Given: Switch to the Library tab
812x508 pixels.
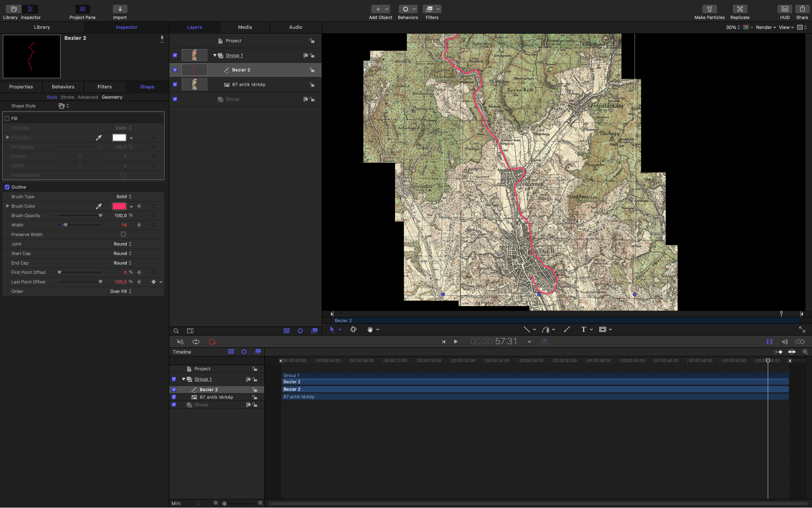Looking at the screenshot, I should tap(42, 27).
